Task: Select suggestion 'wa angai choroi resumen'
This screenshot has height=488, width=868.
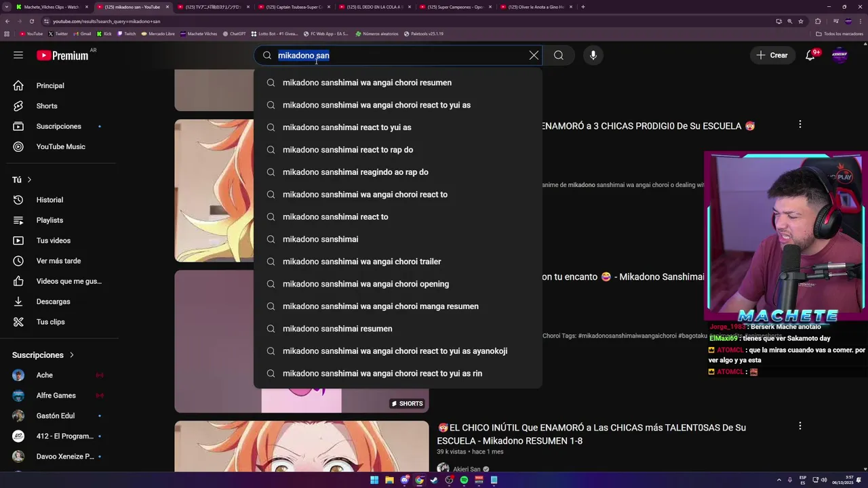Action: point(398,83)
